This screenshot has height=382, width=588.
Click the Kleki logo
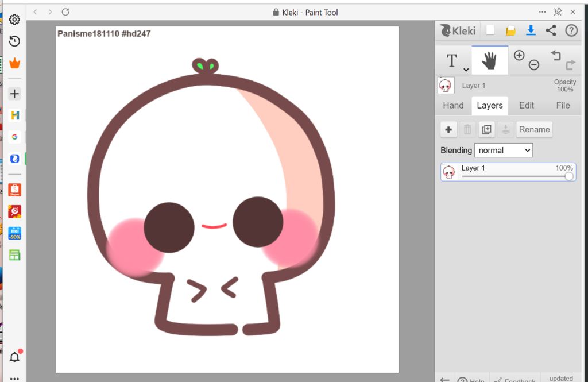point(458,31)
